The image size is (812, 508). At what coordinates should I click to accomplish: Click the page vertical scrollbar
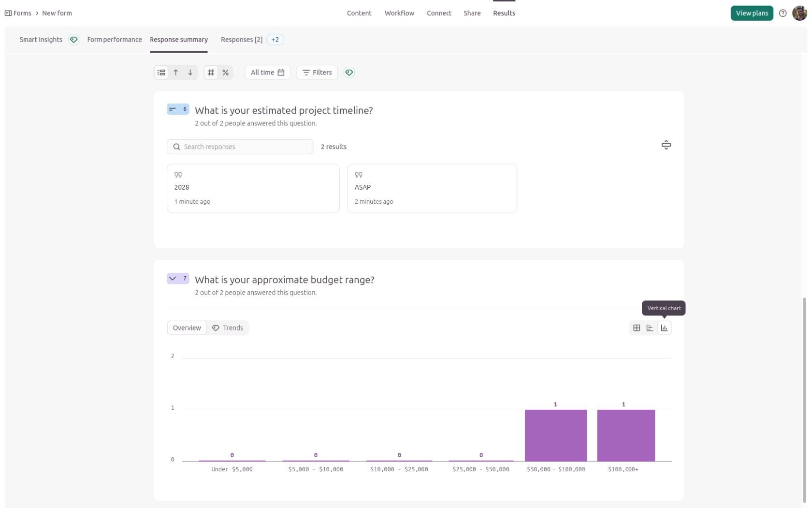[804, 400]
